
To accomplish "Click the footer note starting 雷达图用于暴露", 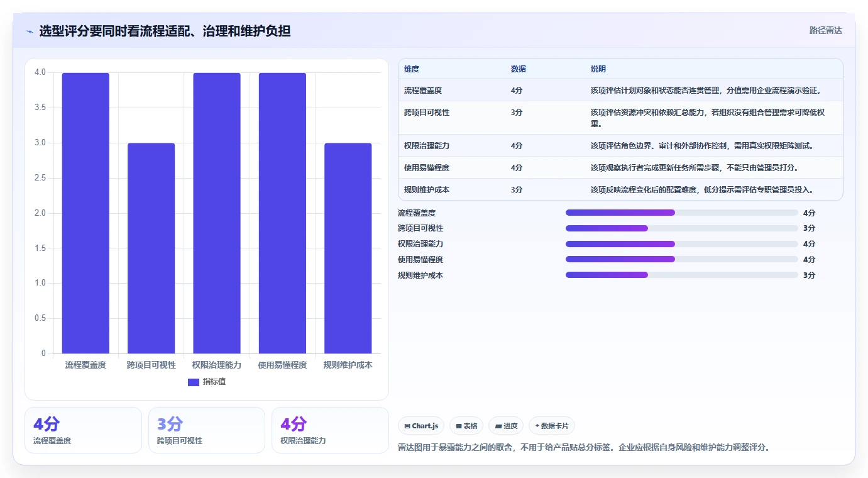I will coord(584,448).
